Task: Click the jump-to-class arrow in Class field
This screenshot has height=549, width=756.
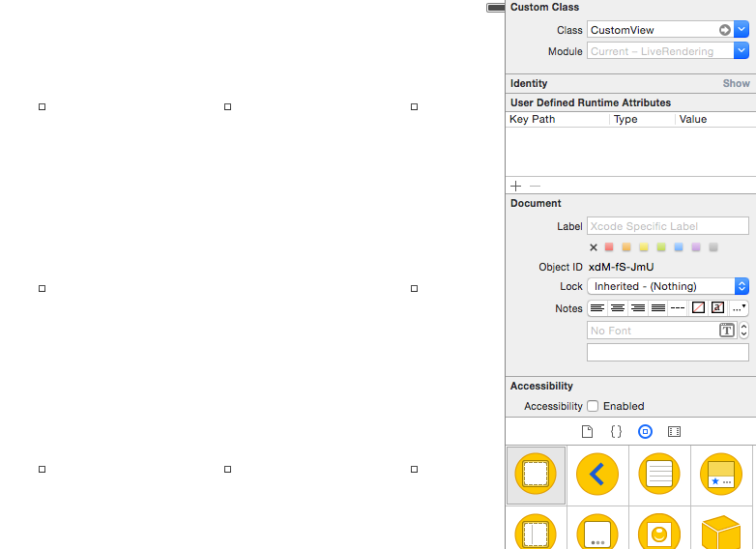Action: click(x=724, y=30)
